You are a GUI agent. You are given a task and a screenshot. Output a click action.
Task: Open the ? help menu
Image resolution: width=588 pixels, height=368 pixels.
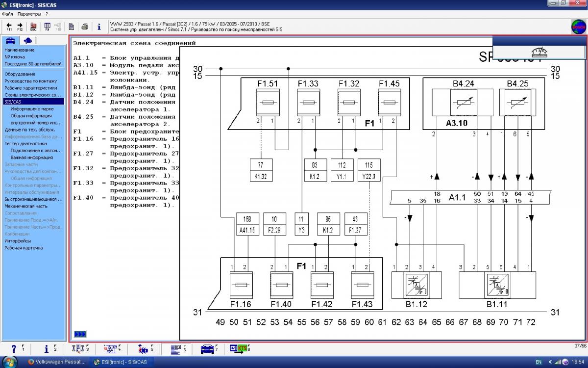47,14
